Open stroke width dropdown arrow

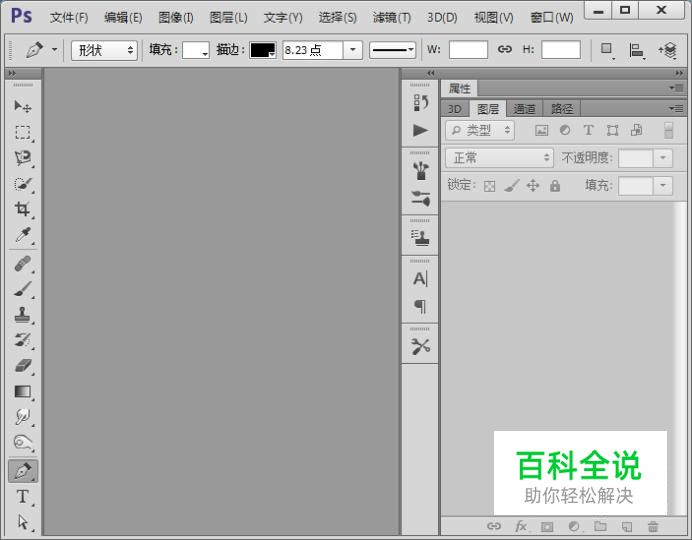353,50
